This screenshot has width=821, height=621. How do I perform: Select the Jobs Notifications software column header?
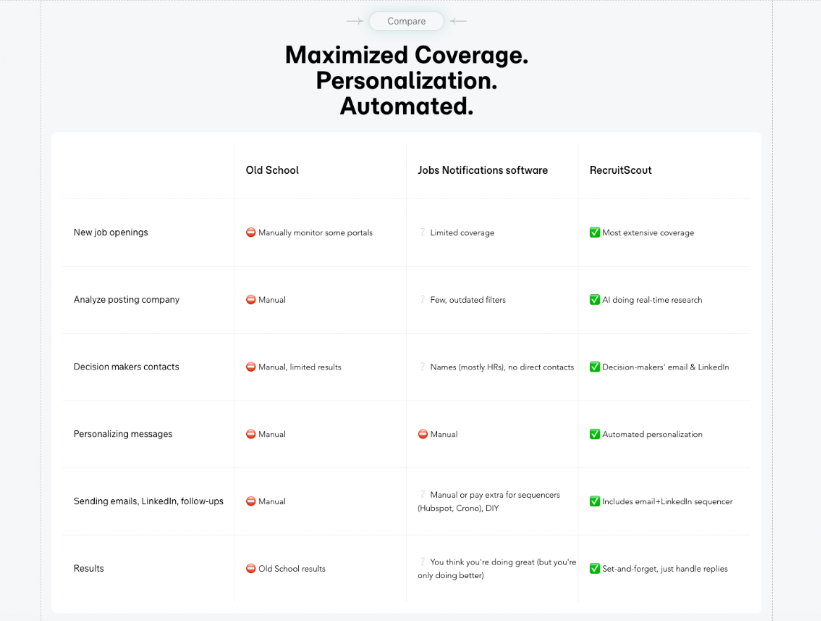click(x=483, y=170)
